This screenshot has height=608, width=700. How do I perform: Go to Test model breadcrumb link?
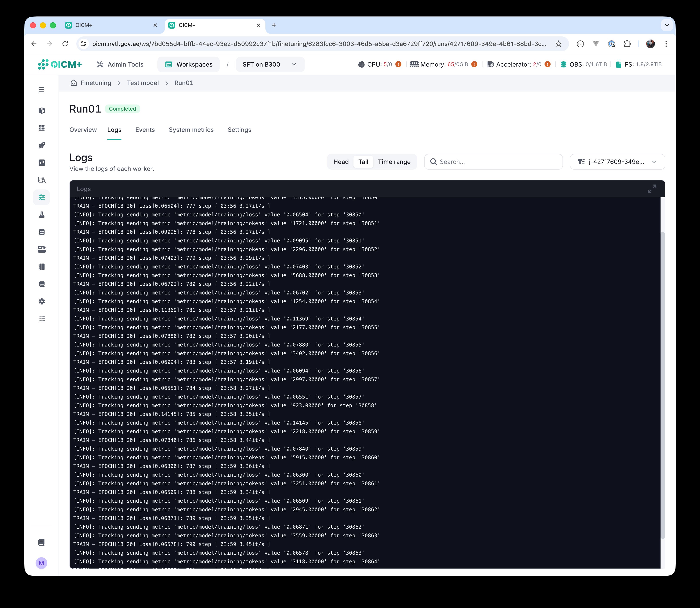tap(143, 83)
